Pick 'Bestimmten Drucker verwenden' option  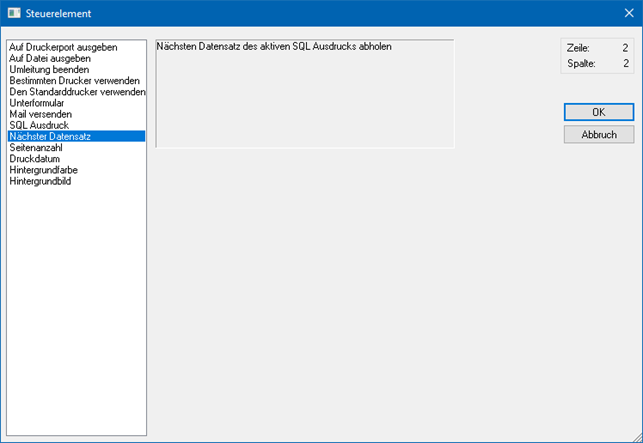coord(74,80)
